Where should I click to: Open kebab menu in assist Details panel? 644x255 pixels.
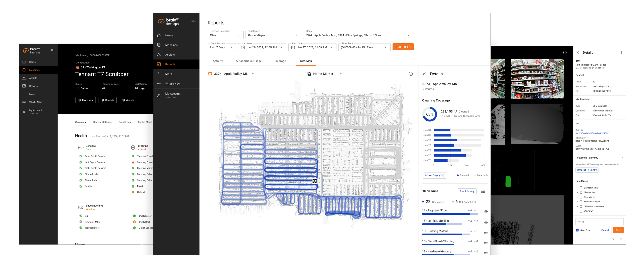622,53
